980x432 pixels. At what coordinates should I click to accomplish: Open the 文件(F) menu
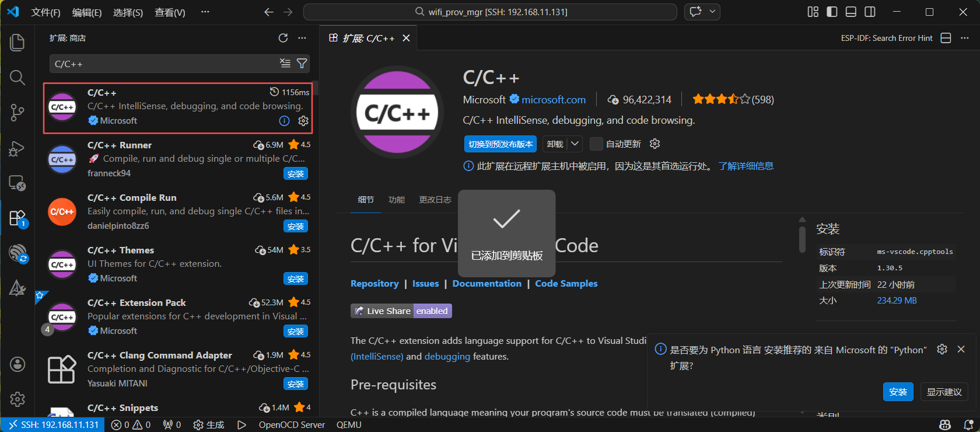pos(45,12)
